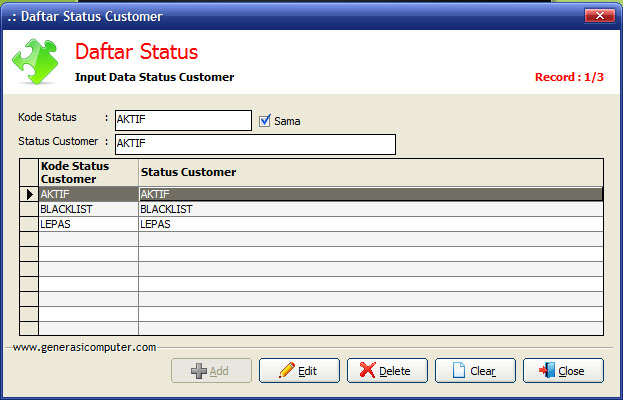Click the current row arrow indicator

coord(29,194)
